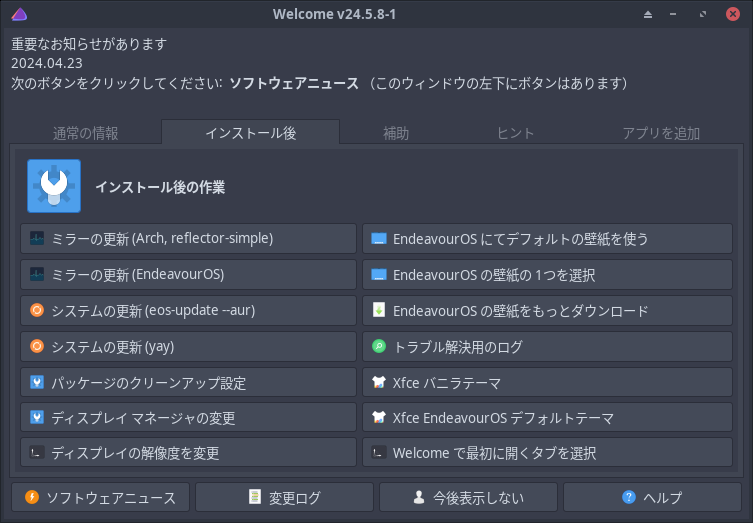Click the monitor icon on reflector-simple mirror row

(x=37, y=238)
